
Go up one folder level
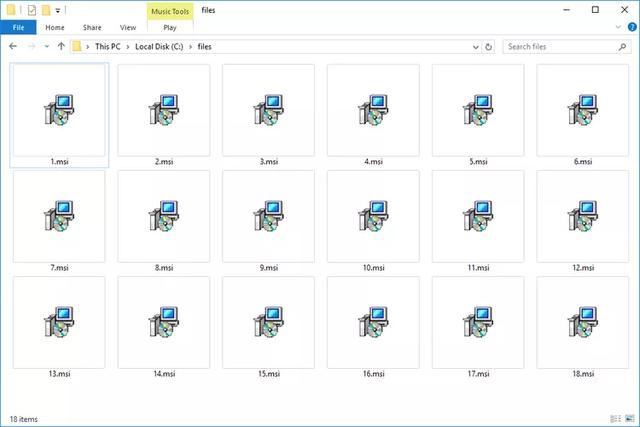point(61,46)
